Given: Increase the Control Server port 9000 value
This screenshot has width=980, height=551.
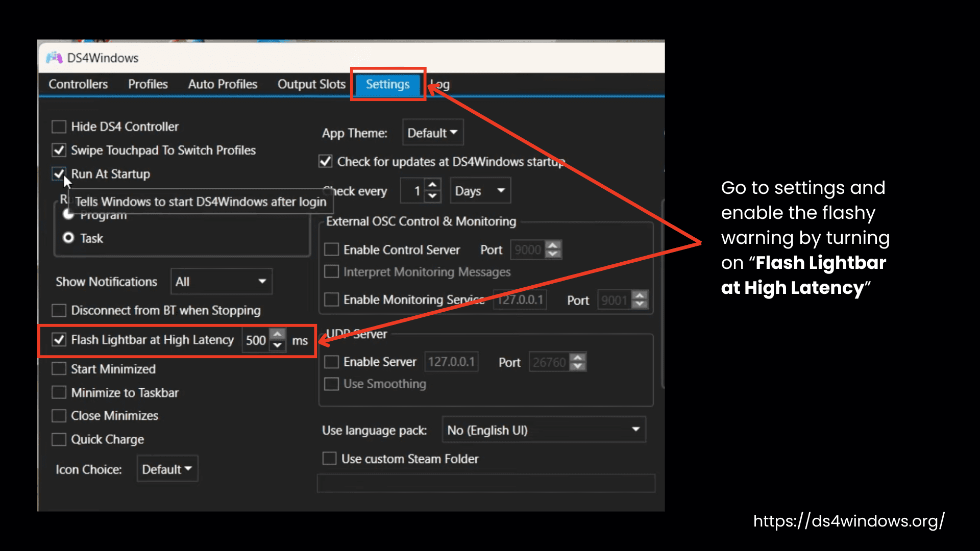Looking at the screenshot, I should pos(553,245).
